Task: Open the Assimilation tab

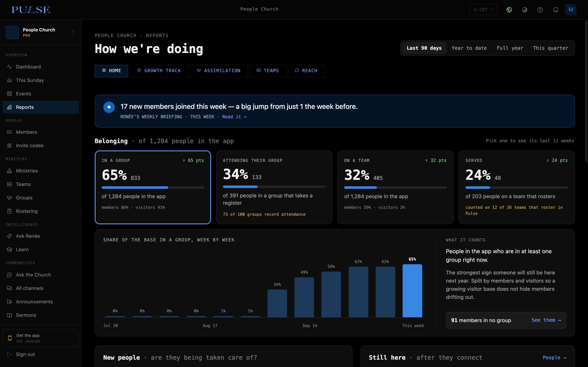Action: [219, 71]
